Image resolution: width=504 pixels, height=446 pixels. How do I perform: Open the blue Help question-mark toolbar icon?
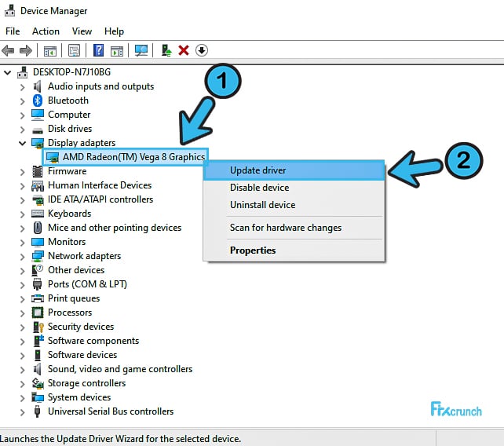coord(98,50)
